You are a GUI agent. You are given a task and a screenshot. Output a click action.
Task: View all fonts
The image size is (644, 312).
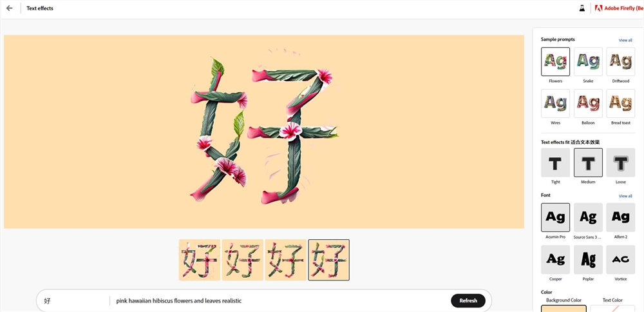pyautogui.click(x=625, y=196)
